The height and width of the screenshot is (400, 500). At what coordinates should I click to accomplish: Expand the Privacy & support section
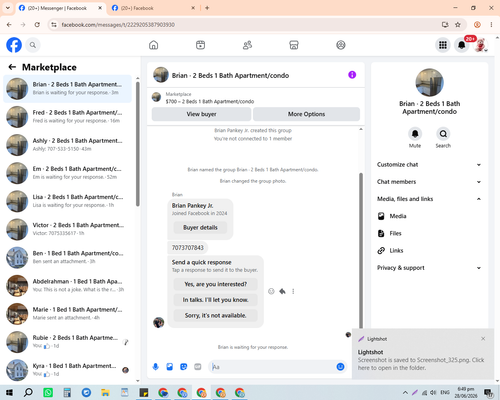coord(430,268)
